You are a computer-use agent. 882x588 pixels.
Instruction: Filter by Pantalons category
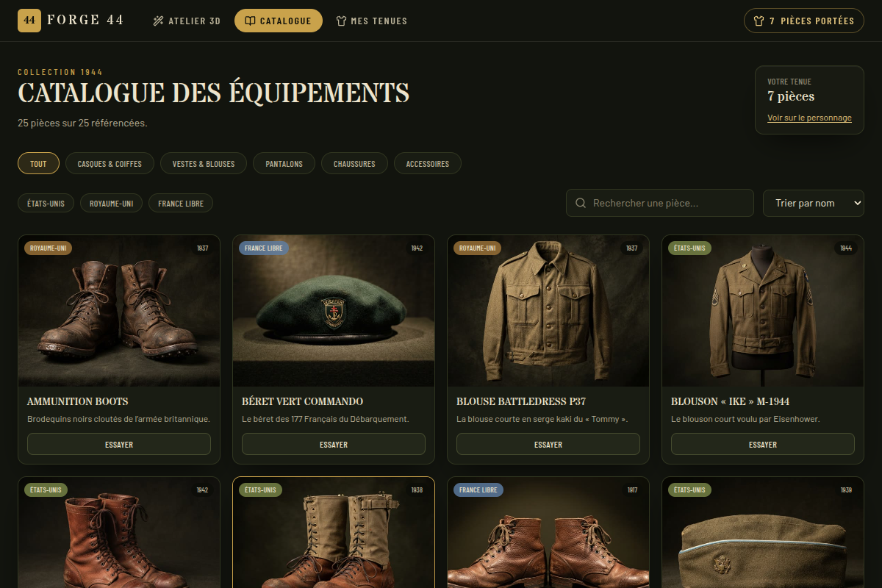tap(284, 164)
